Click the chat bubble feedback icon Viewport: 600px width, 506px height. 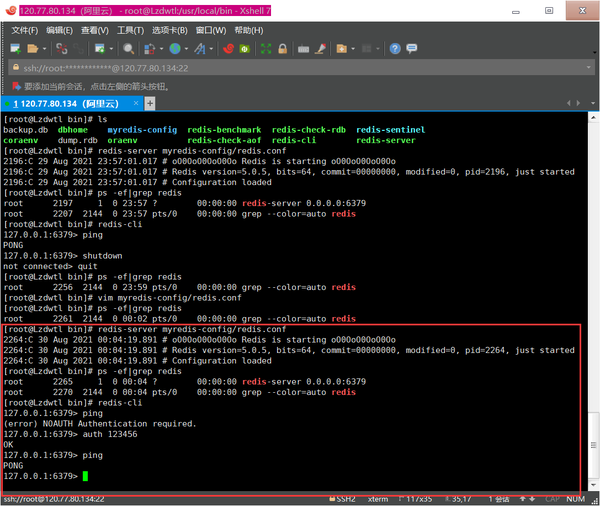(x=411, y=48)
